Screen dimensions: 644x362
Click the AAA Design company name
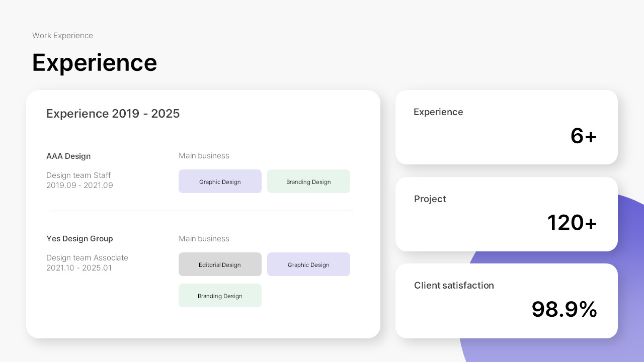tap(68, 156)
